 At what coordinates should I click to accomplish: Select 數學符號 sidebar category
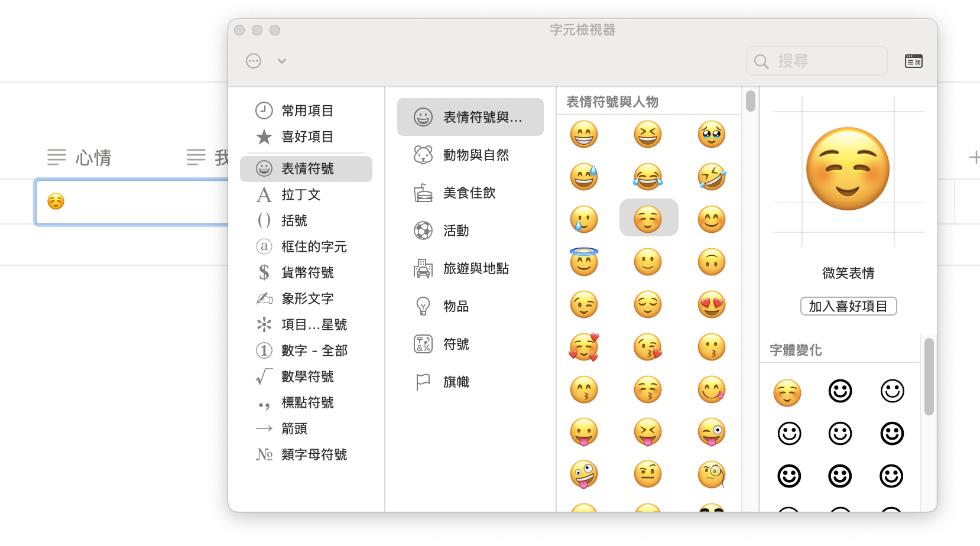[x=306, y=376]
